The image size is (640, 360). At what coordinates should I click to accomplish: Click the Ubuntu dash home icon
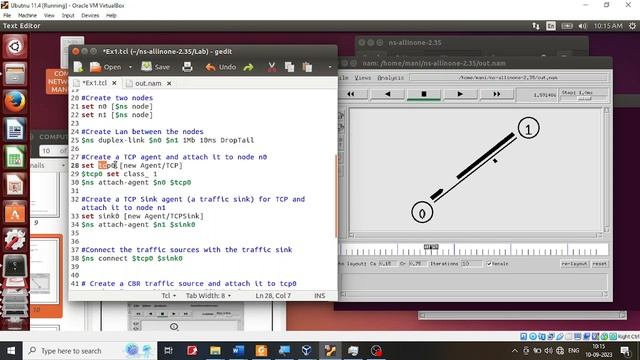pyautogui.click(x=15, y=46)
